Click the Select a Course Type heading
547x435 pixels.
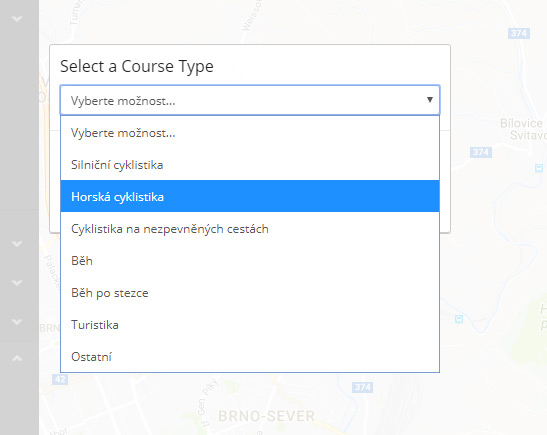coord(137,66)
